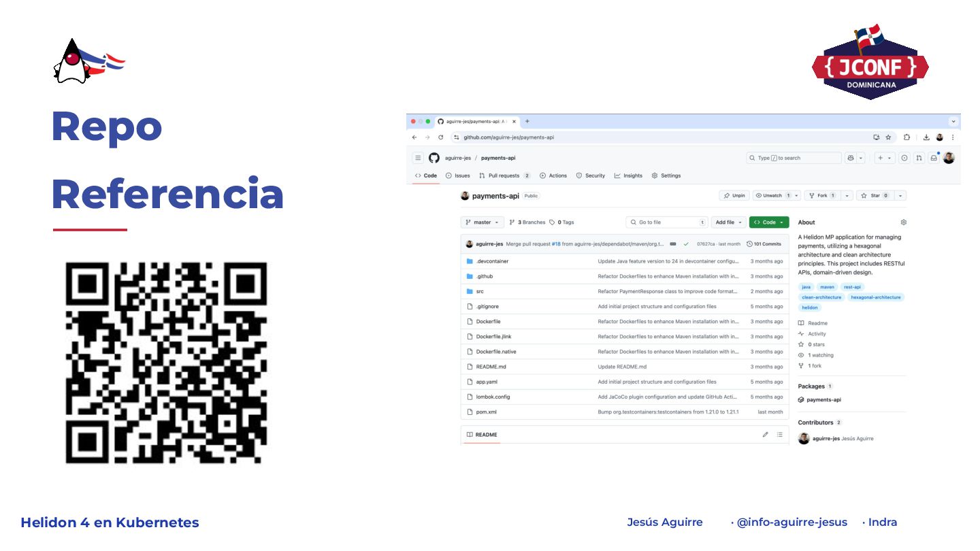Open the browser downloads icon
Viewport: 980px width, 551px height.
[x=927, y=137]
